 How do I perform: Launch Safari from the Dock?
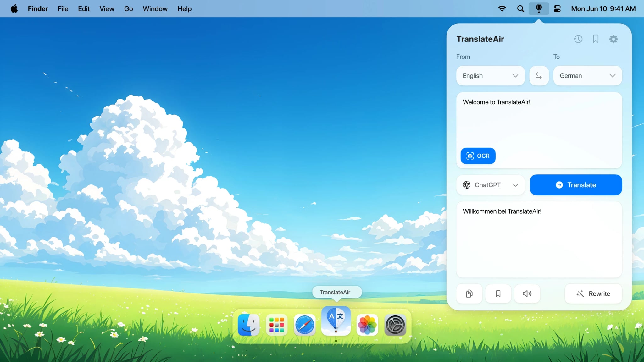(x=304, y=325)
